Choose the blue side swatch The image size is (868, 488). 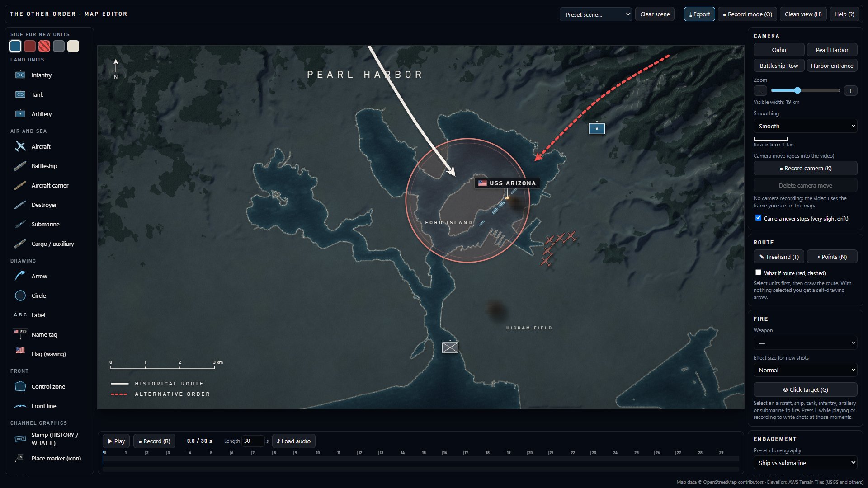[x=15, y=46]
